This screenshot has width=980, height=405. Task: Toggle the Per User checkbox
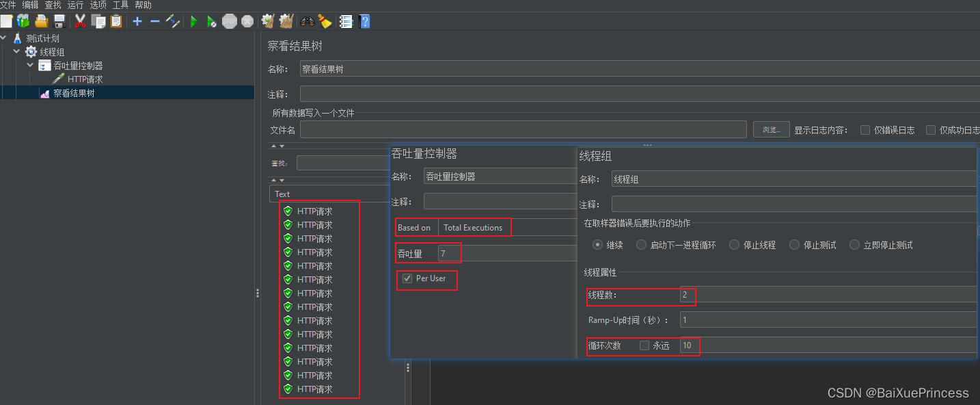(407, 279)
